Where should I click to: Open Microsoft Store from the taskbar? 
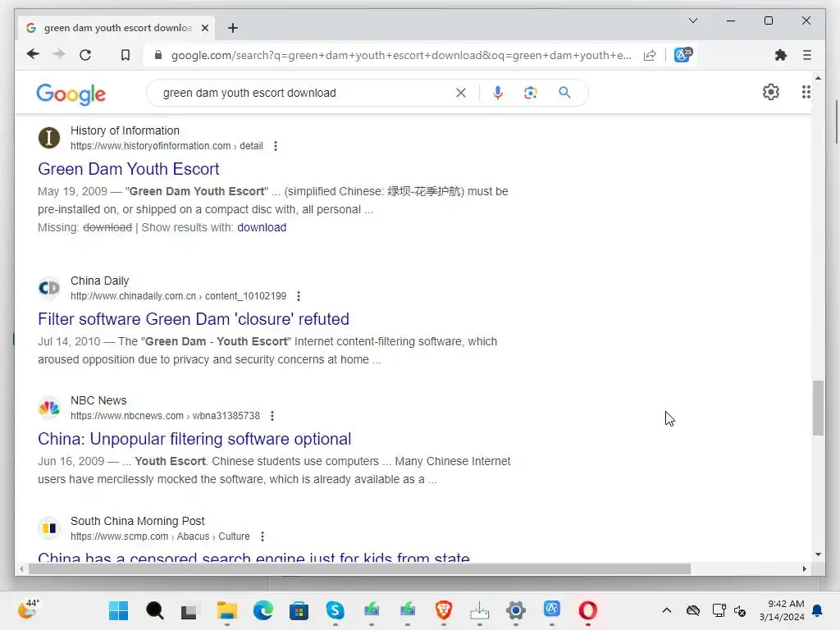(x=299, y=610)
